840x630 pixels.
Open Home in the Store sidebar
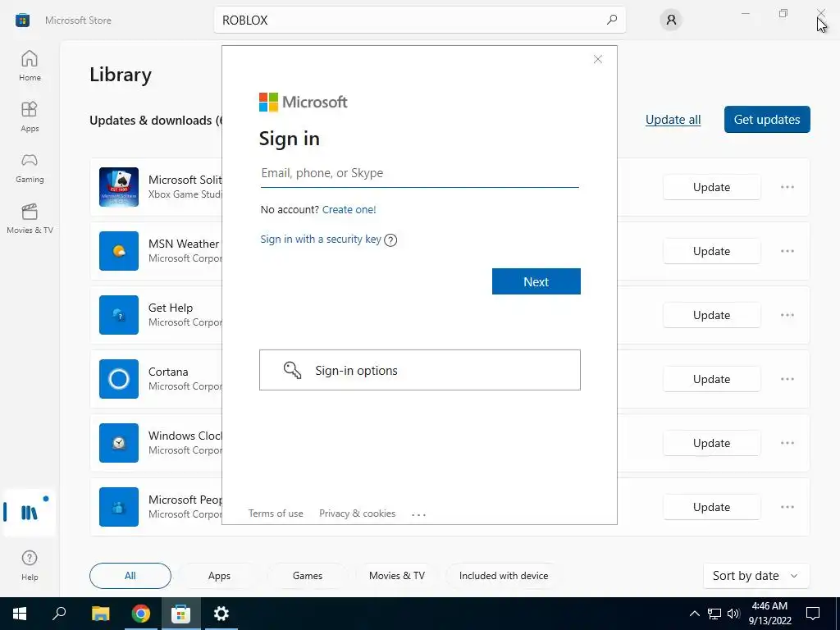tap(30, 66)
